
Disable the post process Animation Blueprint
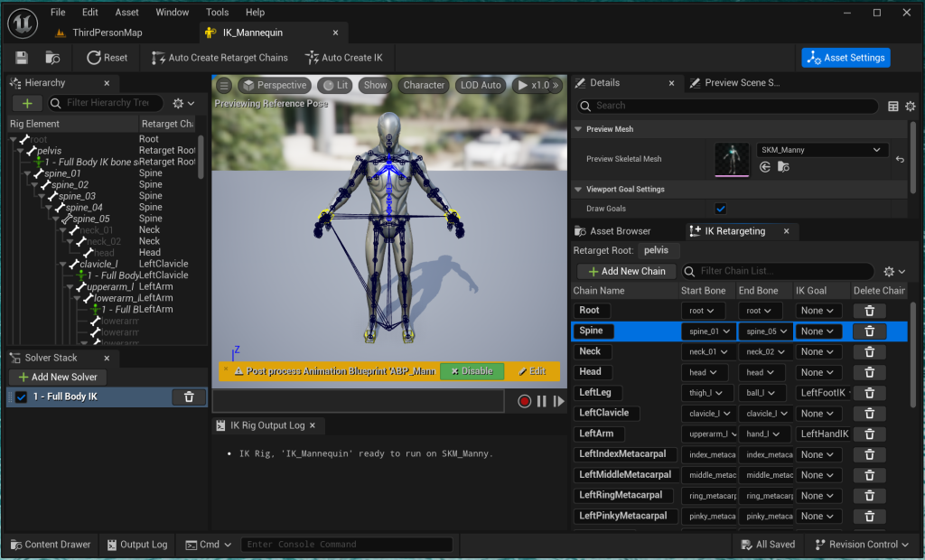click(x=472, y=371)
